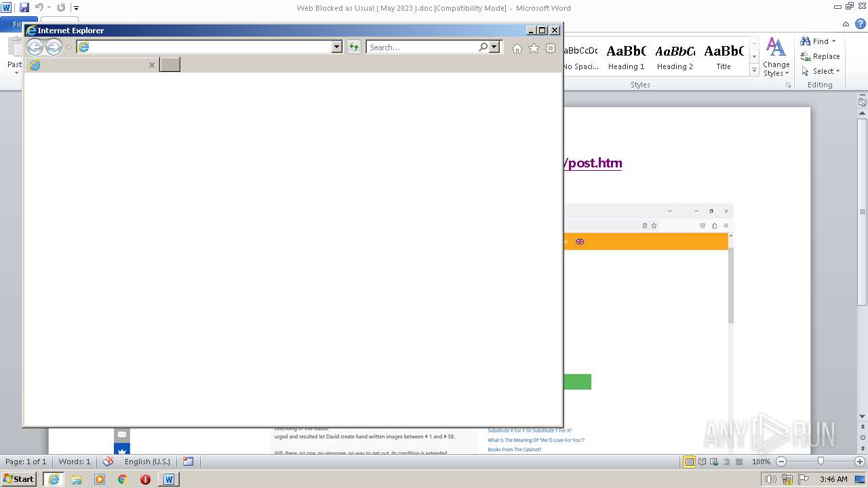The width and height of the screenshot is (868, 488).
Task: Open Opera browser from taskbar
Action: click(145, 479)
